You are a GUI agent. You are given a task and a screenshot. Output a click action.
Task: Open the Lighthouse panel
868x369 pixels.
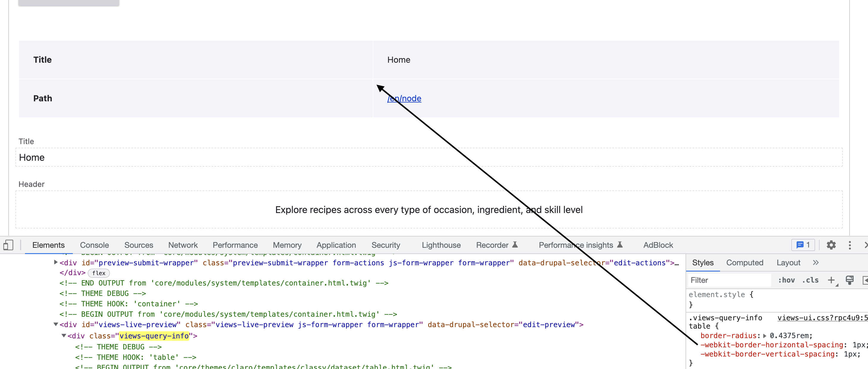tap(441, 245)
